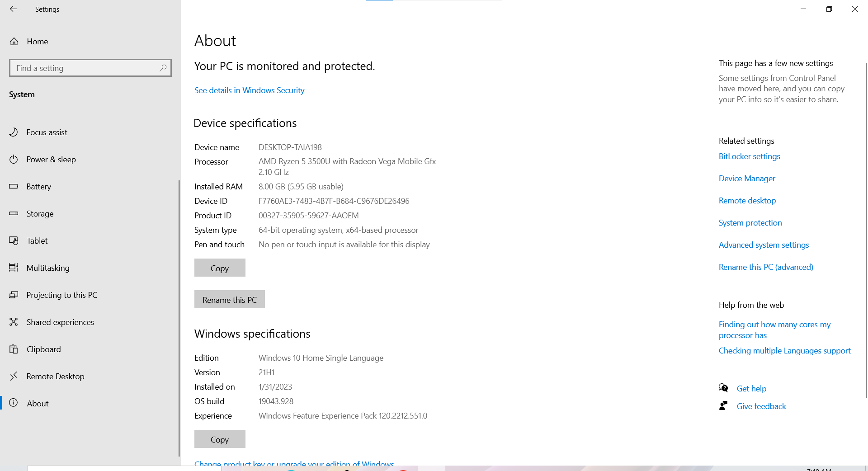The height and width of the screenshot is (471, 868).
Task: Go to Remote Desktop settings
Action: coord(55,376)
